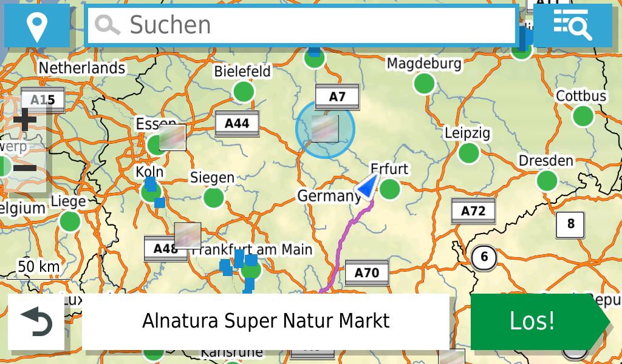Open the search results list icon
Screen dimensions: 622x364
coord(572,25)
